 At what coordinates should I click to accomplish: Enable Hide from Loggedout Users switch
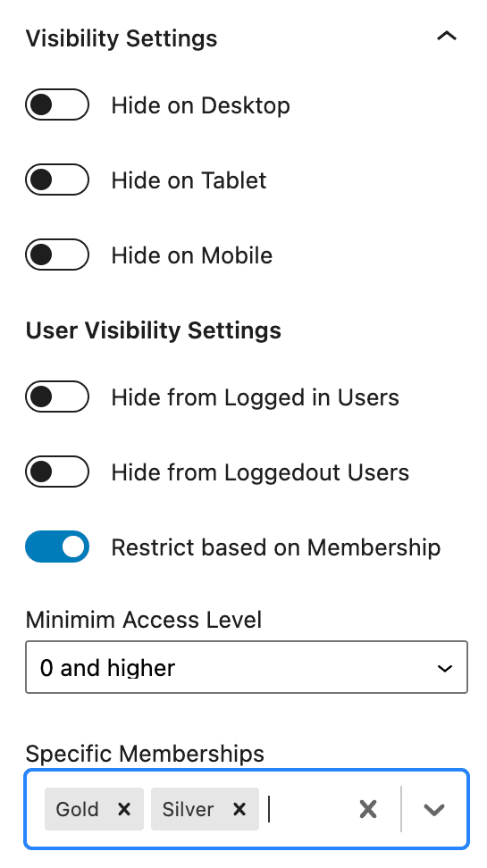(x=57, y=472)
